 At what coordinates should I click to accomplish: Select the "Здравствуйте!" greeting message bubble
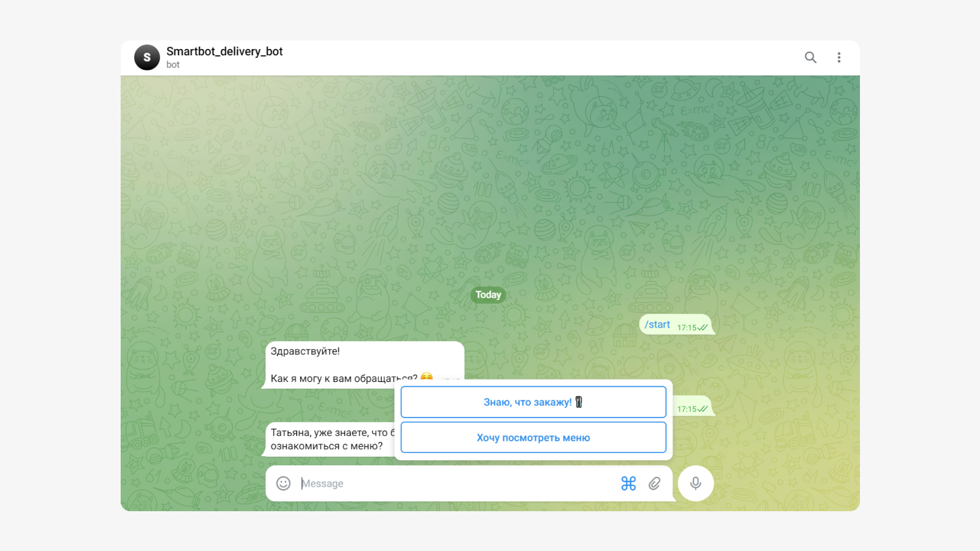(x=365, y=365)
